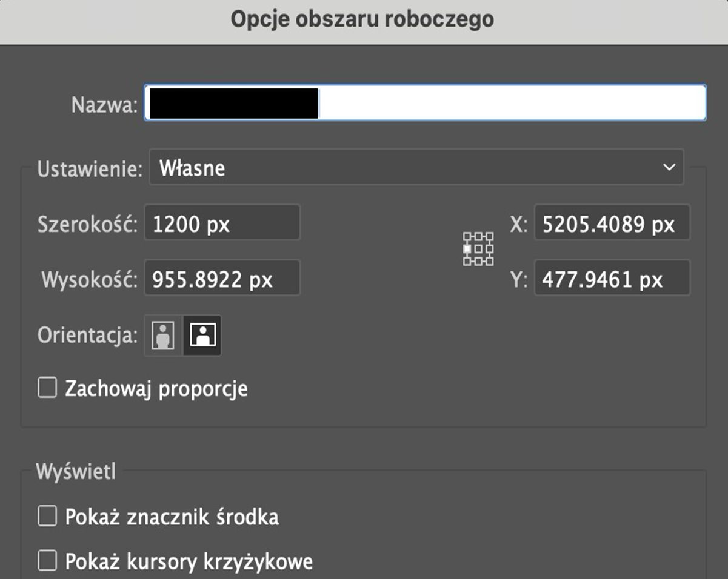The width and height of the screenshot is (728, 579).
Task: Click the top-center reference point
Action: tap(478, 236)
